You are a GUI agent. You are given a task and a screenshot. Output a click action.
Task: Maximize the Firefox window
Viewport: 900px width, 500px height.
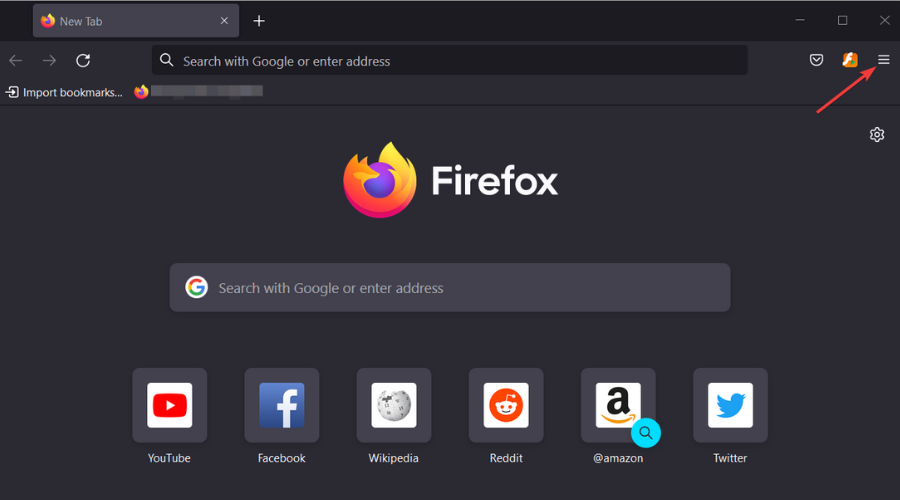842,20
